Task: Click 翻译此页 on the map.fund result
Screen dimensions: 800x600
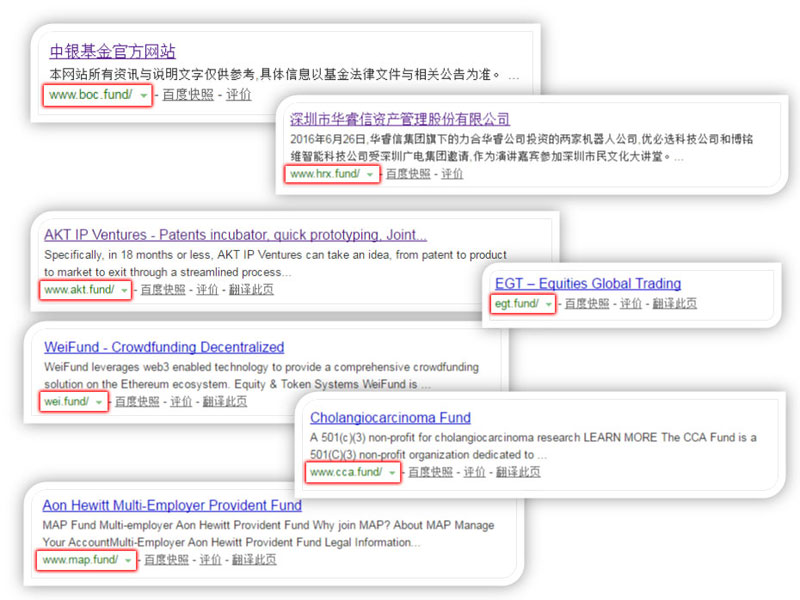Action: pyautogui.click(x=254, y=559)
